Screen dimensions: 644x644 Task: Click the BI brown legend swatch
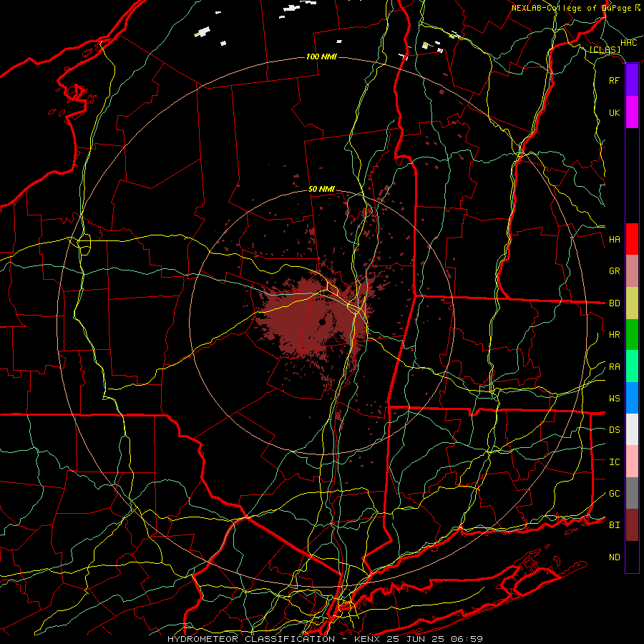click(x=632, y=525)
